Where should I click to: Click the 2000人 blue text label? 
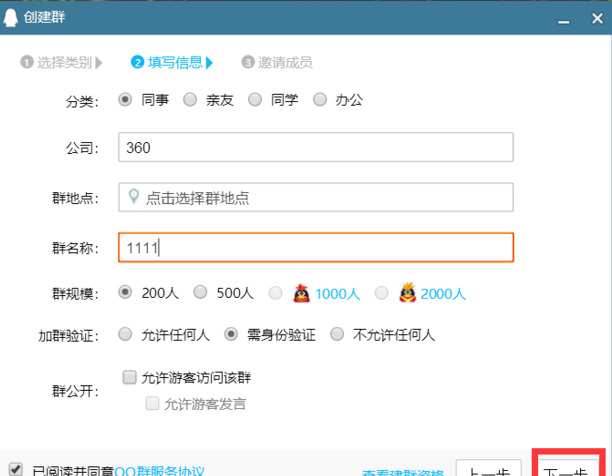click(x=443, y=294)
